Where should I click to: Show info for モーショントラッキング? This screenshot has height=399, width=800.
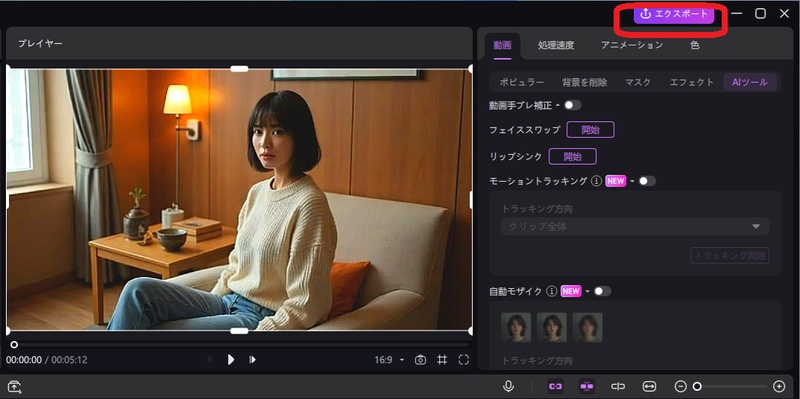coord(596,181)
